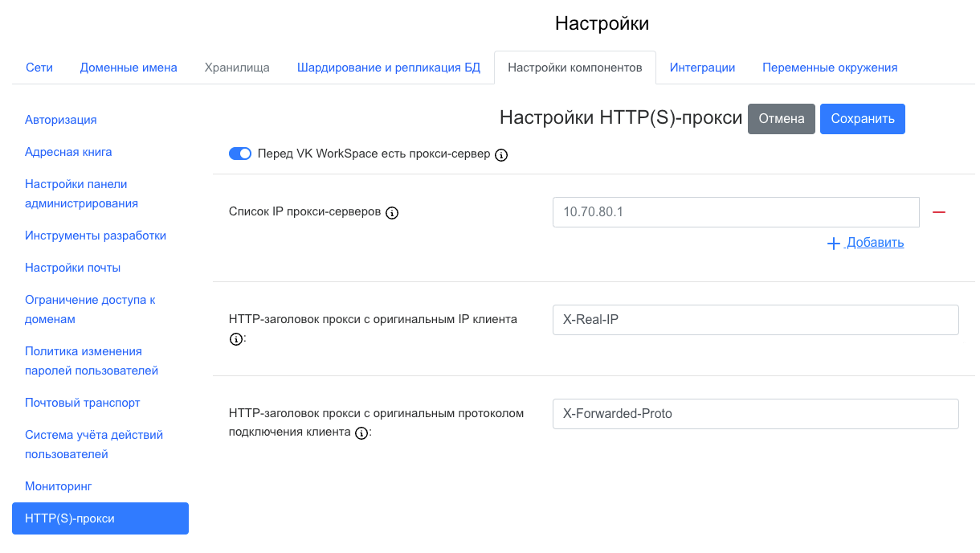Switch to Доменные имена tab
980x553 pixels.
point(129,68)
